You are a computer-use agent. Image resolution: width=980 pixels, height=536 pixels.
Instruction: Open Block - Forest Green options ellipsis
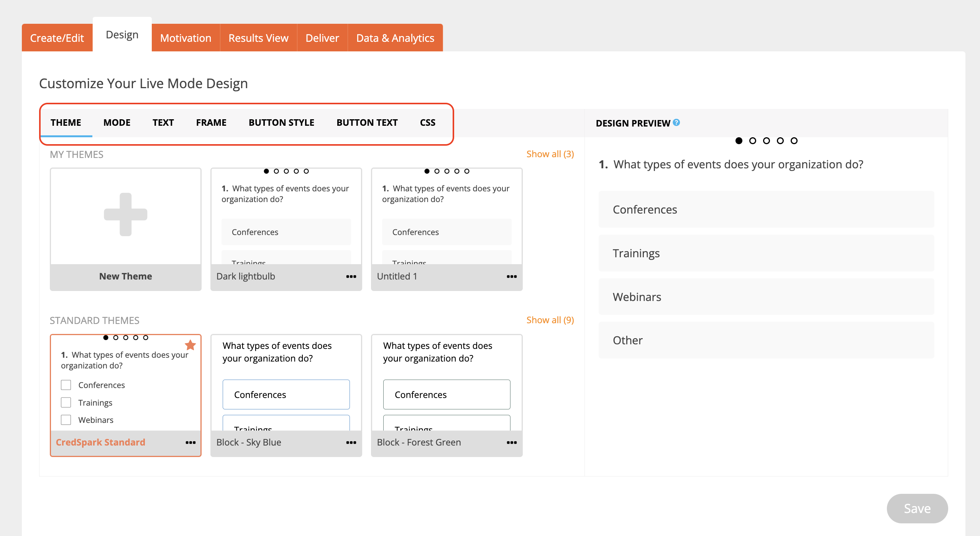[511, 442]
